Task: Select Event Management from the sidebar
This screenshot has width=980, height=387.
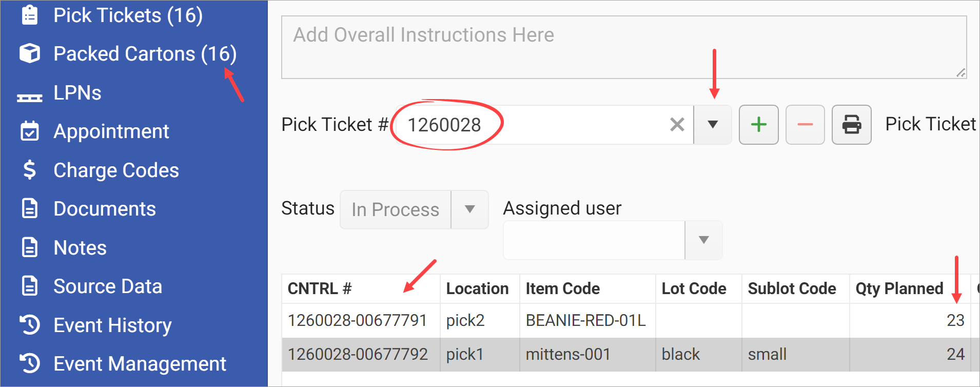Action: 140,363
